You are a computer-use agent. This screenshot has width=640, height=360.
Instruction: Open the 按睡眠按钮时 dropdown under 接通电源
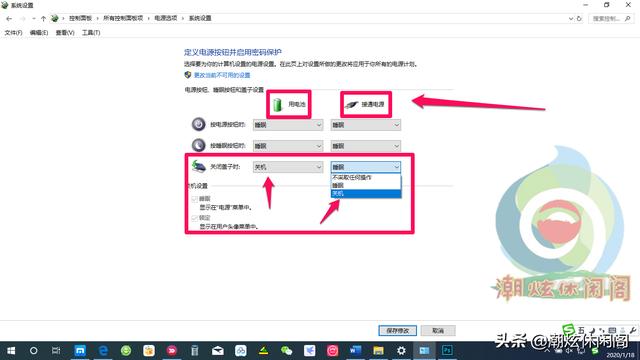pos(366,146)
